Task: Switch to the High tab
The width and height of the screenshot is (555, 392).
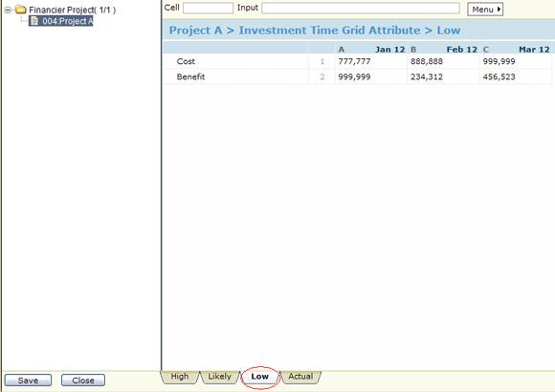Action: (180, 377)
